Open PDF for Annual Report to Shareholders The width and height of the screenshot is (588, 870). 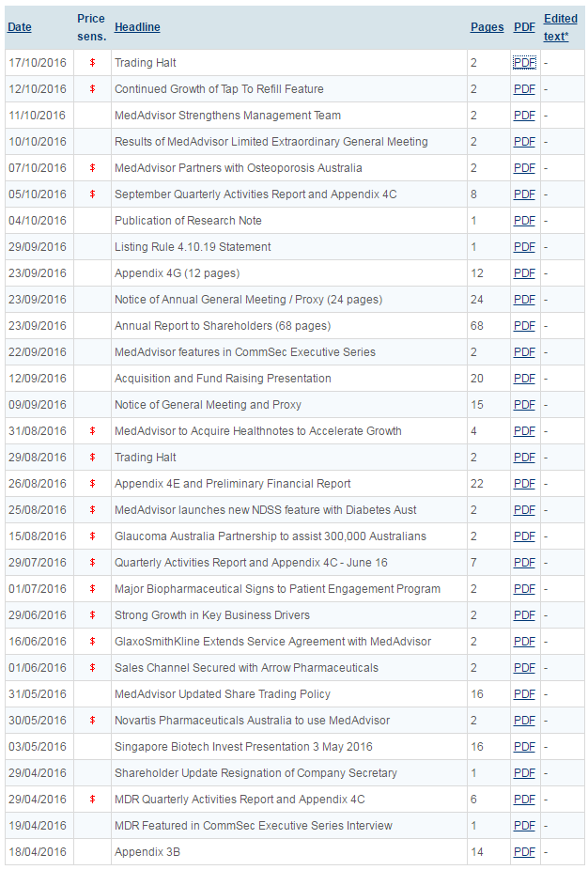(524, 326)
